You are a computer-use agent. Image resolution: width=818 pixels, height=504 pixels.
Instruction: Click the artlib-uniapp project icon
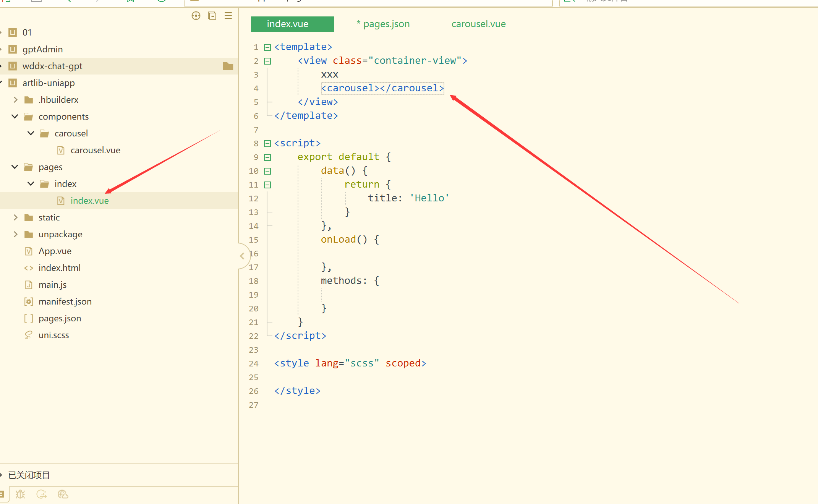coord(13,83)
